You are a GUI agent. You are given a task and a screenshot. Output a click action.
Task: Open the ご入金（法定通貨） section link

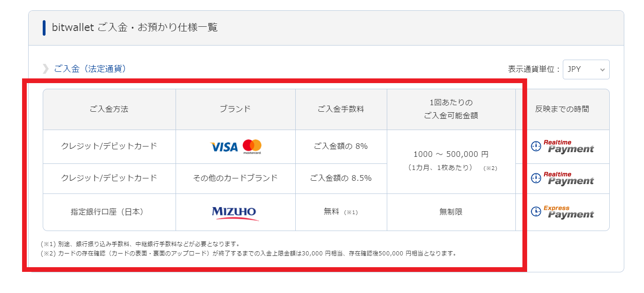90,69
